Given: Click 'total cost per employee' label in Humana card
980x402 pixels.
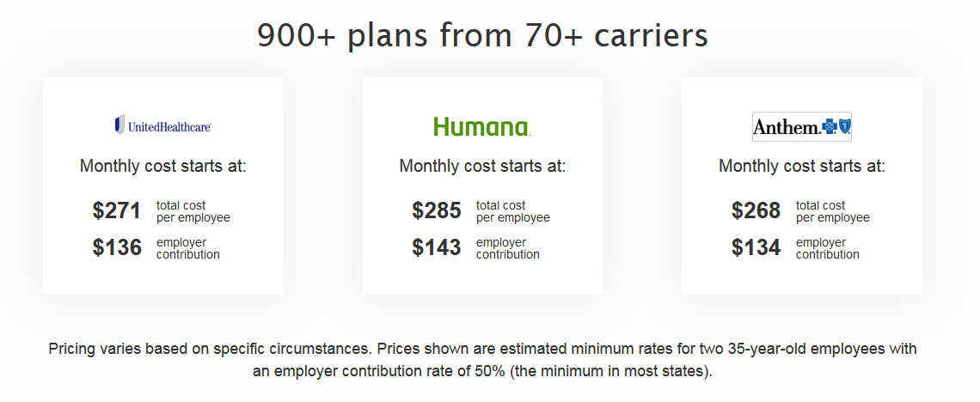Looking at the screenshot, I should (x=513, y=211).
